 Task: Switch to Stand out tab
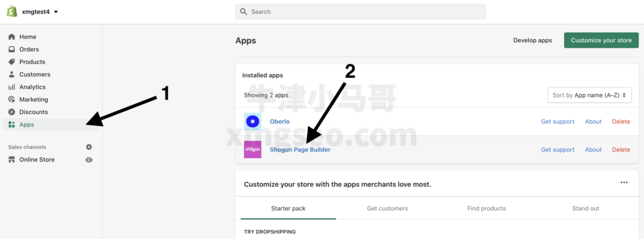pos(586,209)
